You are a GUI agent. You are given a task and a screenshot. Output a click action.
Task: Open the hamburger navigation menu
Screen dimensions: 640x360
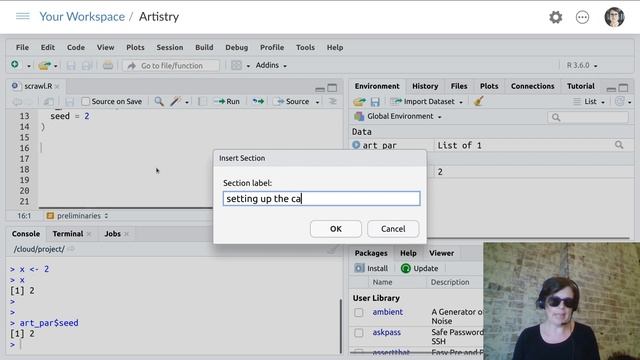pyautogui.click(x=22, y=16)
